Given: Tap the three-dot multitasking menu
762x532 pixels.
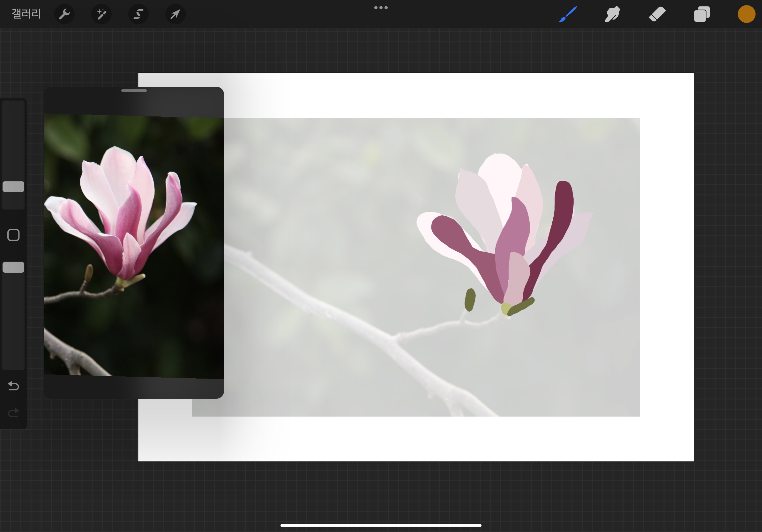Looking at the screenshot, I should (x=381, y=8).
